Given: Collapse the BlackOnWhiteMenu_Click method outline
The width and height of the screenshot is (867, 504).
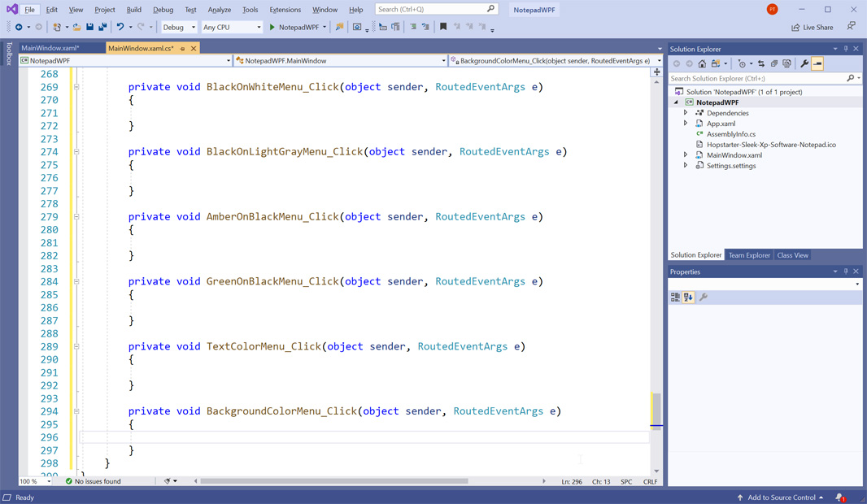Looking at the screenshot, I should (76, 87).
